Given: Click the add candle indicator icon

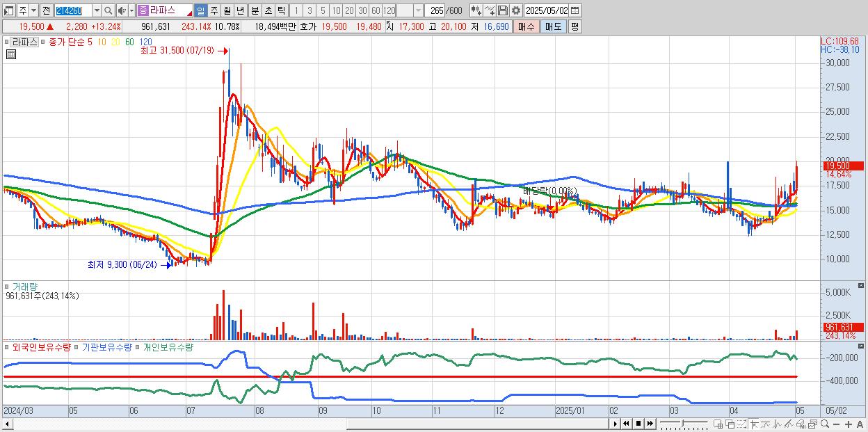Looking at the screenshot, I should (476, 10).
